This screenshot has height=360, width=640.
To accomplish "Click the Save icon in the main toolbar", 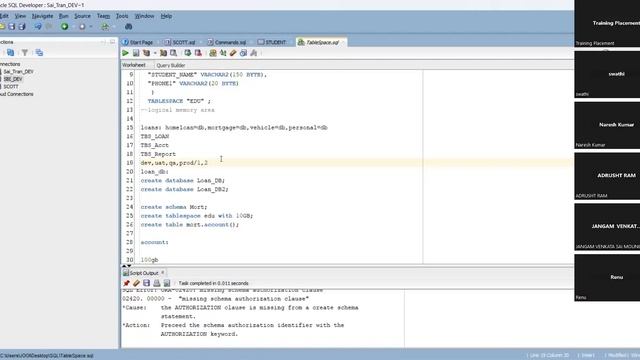I will click(x=11, y=27).
